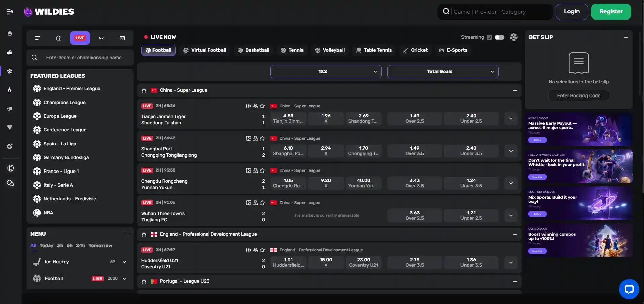644x304 pixels.
Task: Star the England Professional Development League header
Action: pos(144,234)
